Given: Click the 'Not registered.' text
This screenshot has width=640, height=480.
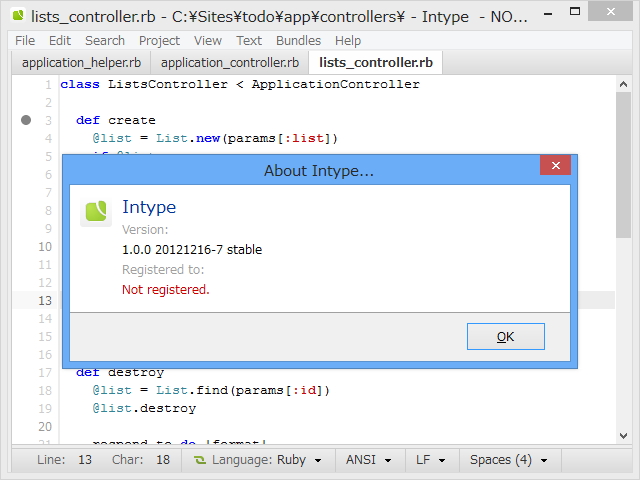Looking at the screenshot, I should tap(166, 289).
